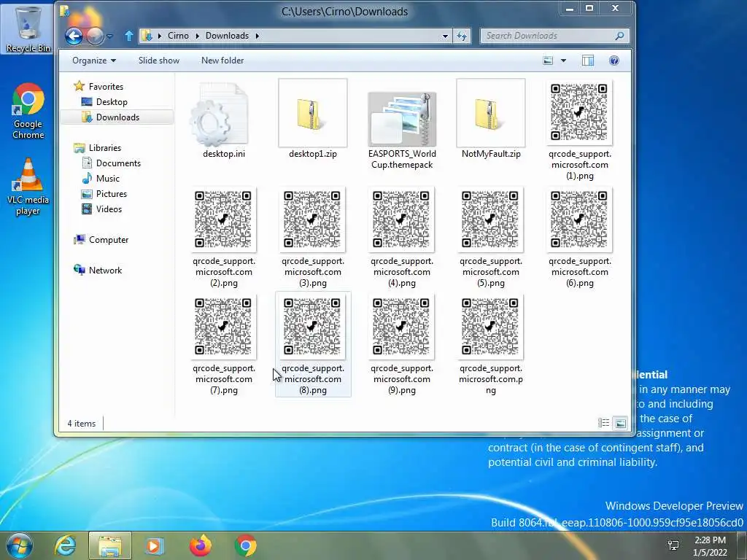Open the Help question mark icon
747x560 pixels.
[x=614, y=61]
